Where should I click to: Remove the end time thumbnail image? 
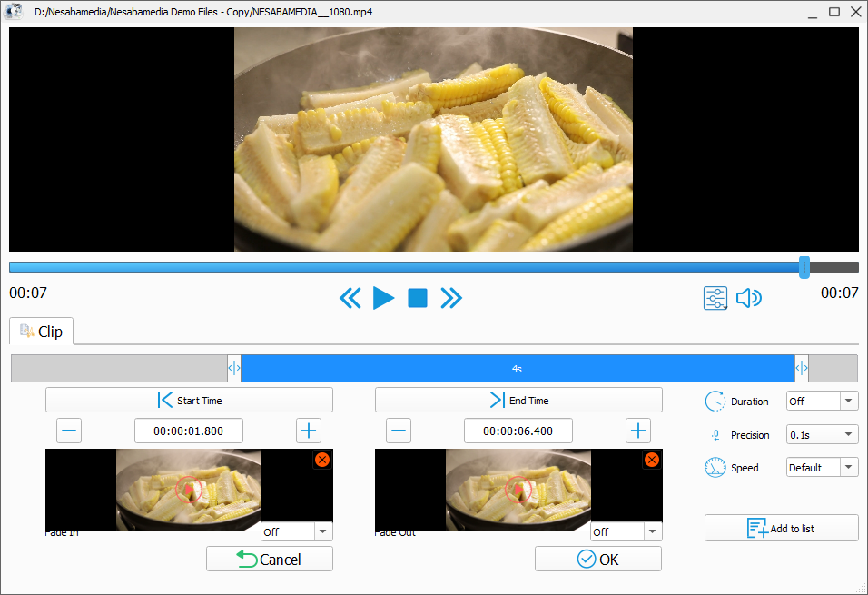tap(651, 461)
